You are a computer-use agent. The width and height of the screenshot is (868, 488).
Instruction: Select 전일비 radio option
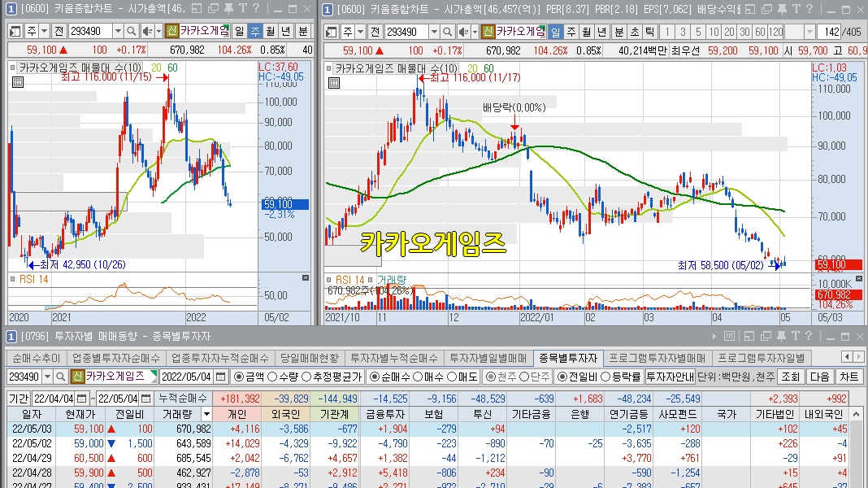(562, 377)
